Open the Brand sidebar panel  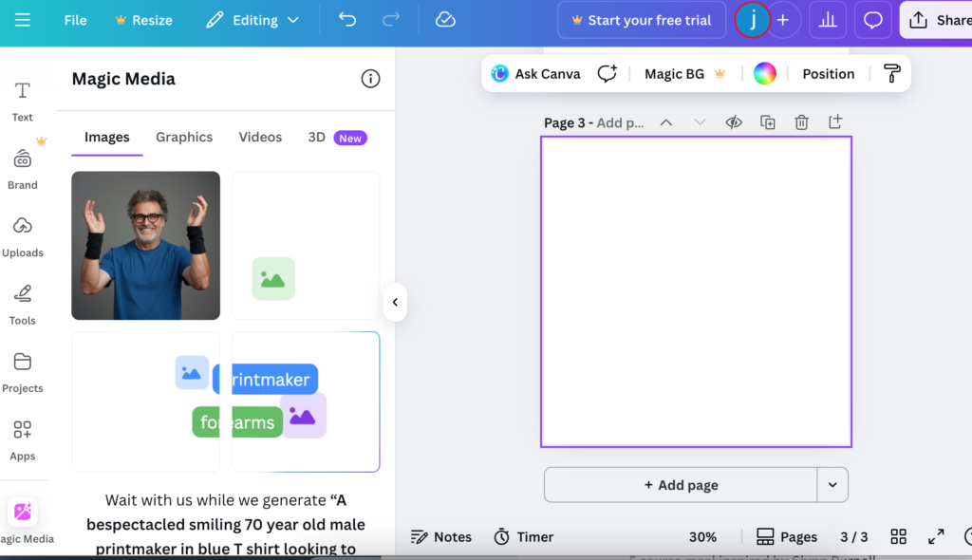tap(23, 169)
